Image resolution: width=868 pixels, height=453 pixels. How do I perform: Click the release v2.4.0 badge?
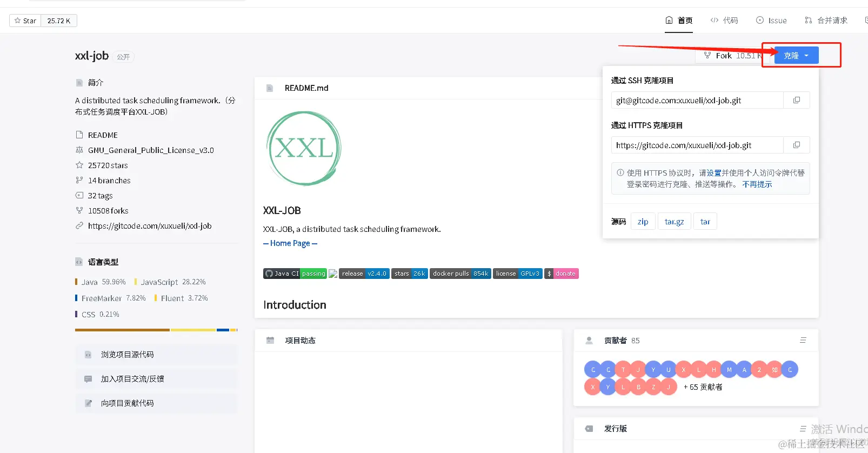pyautogui.click(x=364, y=274)
